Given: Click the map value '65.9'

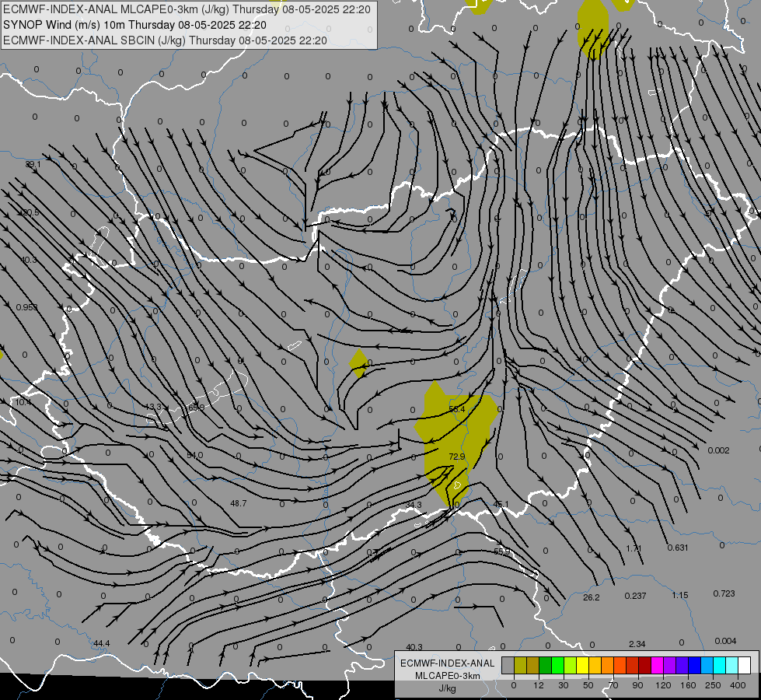Looking at the screenshot, I should click(196, 407).
